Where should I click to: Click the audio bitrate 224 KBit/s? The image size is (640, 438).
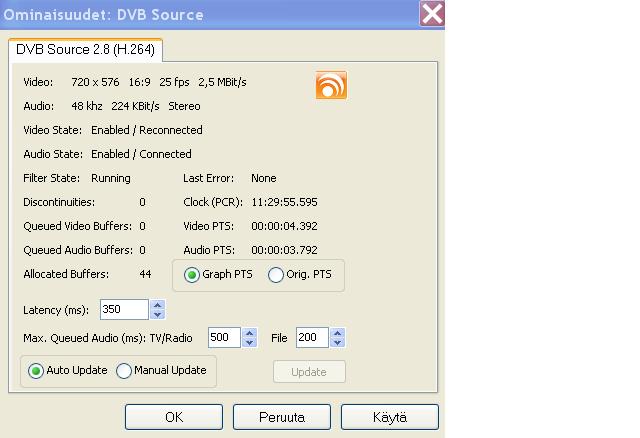pos(136,106)
